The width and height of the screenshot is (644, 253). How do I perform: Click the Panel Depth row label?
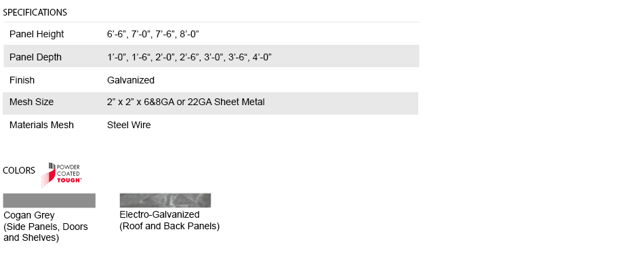point(35,57)
